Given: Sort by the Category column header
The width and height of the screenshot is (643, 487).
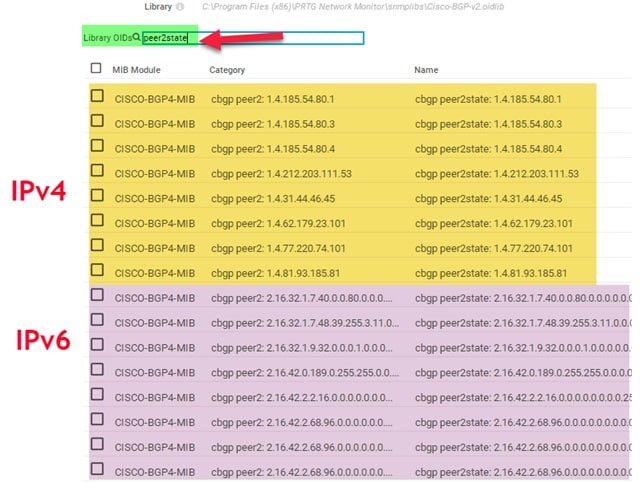Looking at the screenshot, I should (227, 70).
